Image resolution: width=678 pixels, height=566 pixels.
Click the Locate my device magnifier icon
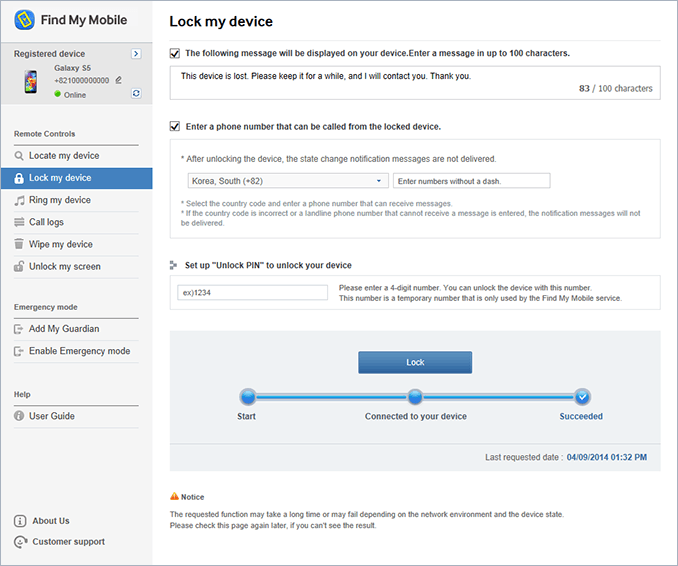click(20, 156)
